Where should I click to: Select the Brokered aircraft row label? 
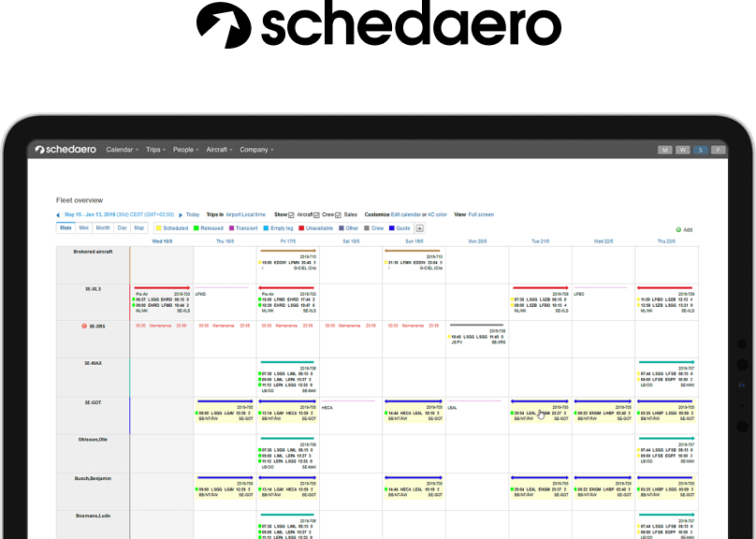point(93,252)
